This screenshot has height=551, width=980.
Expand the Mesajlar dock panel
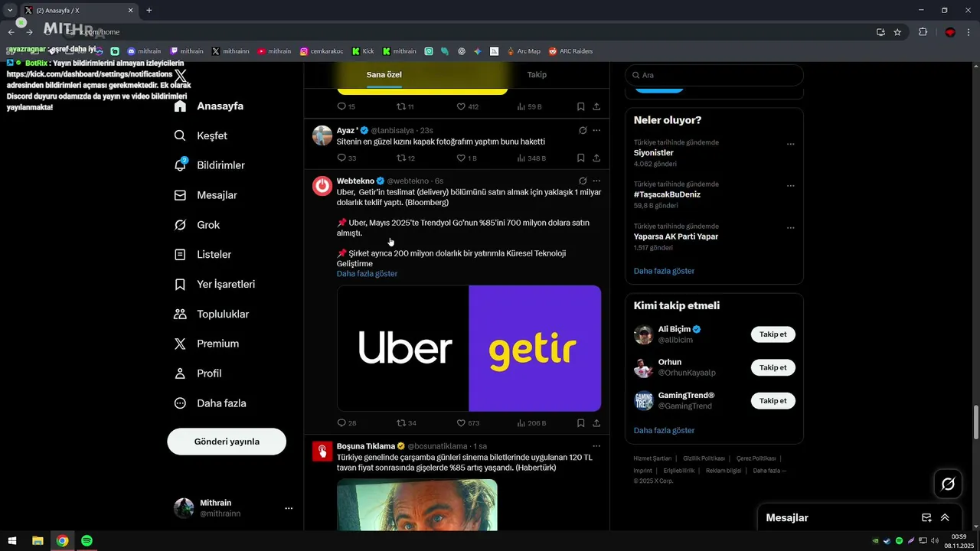click(x=945, y=518)
